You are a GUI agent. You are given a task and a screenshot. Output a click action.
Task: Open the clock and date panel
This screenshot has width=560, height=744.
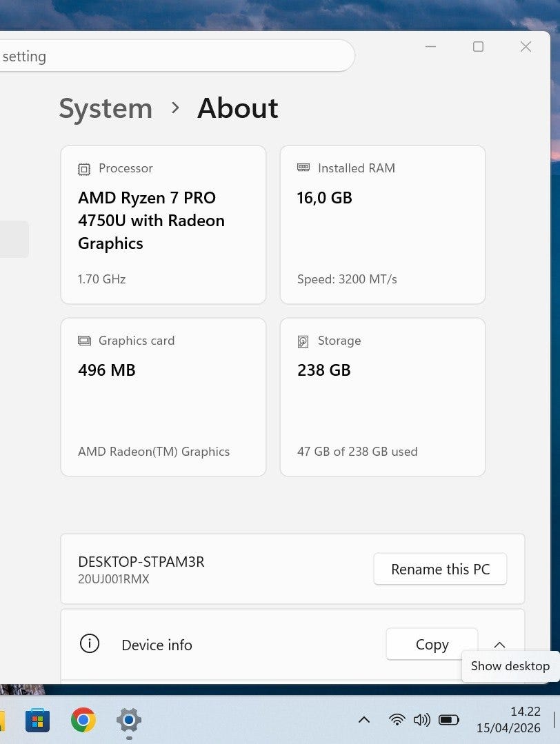click(508, 720)
